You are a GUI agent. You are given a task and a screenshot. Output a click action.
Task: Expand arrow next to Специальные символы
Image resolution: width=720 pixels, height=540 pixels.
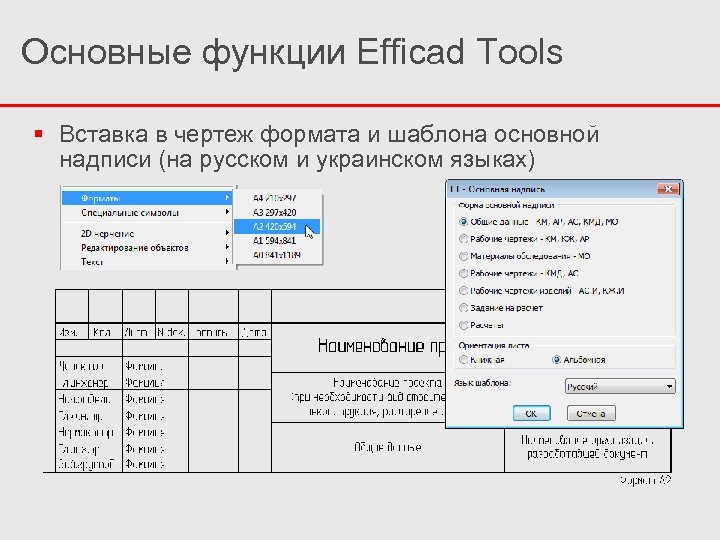227,212
